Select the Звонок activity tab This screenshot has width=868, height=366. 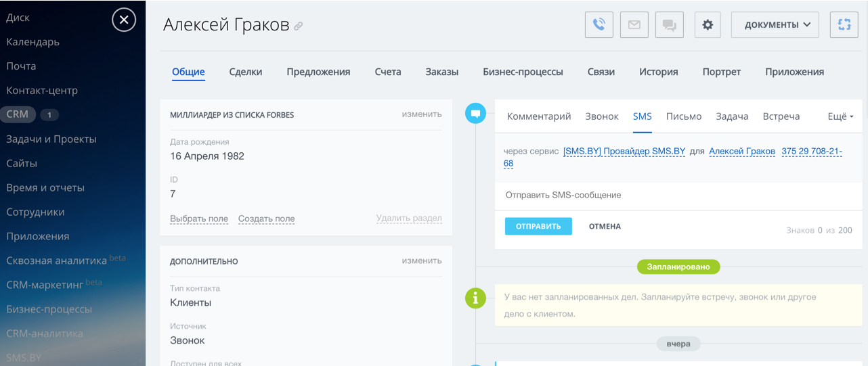[602, 116]
